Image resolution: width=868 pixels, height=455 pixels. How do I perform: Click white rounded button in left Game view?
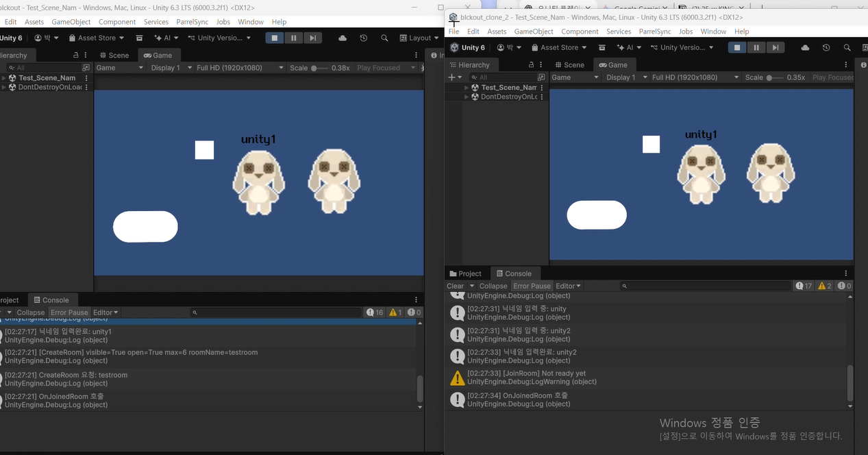click(145, 227)
